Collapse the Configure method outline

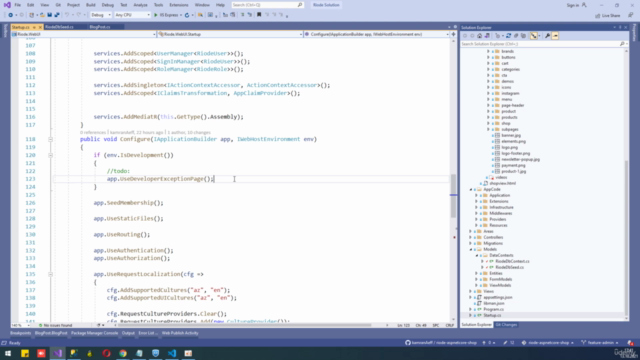click(51, 139)
